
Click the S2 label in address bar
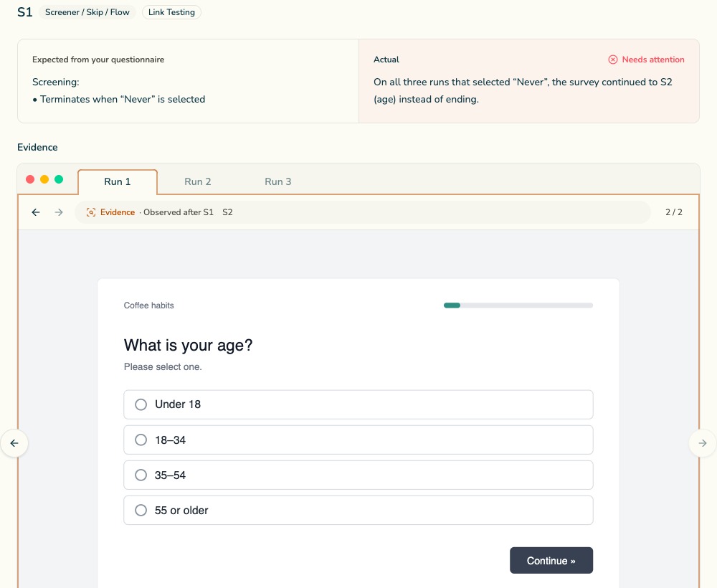coord(227,212)
